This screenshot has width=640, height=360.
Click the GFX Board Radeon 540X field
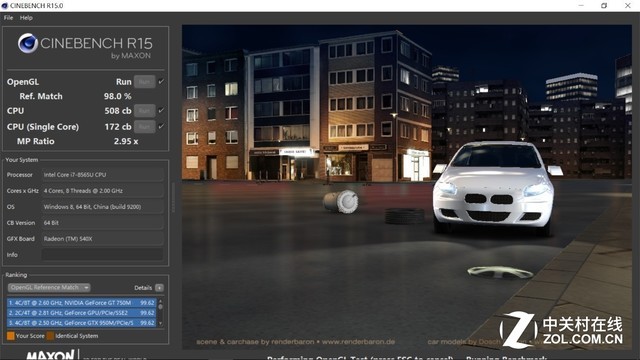[x=102, y=239]
